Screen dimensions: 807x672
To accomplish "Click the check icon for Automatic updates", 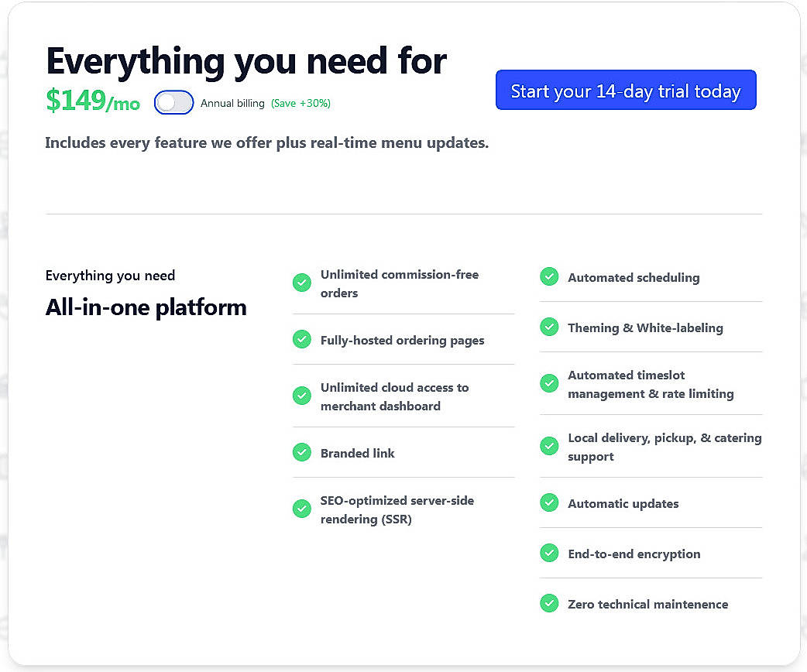I will tap(549, 502).
